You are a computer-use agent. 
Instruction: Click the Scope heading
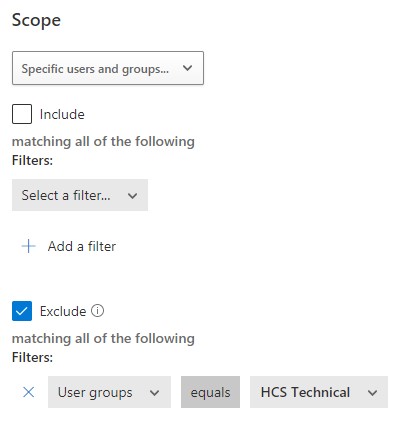click(x=36, y=20)
